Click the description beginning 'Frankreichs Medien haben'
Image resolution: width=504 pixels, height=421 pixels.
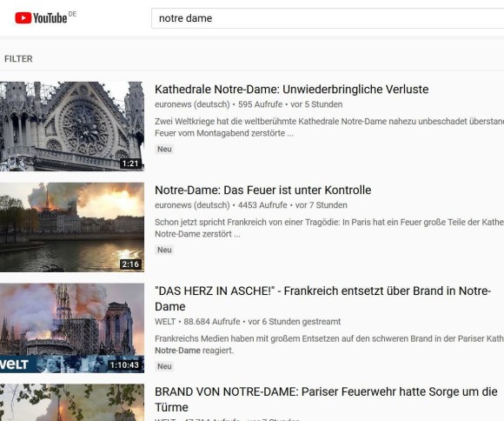[329, 344]
